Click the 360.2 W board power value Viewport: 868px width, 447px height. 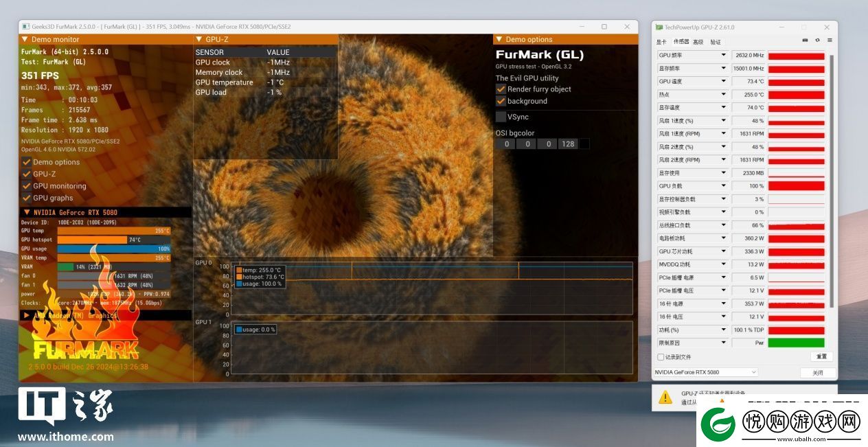(x=749, y=238)
